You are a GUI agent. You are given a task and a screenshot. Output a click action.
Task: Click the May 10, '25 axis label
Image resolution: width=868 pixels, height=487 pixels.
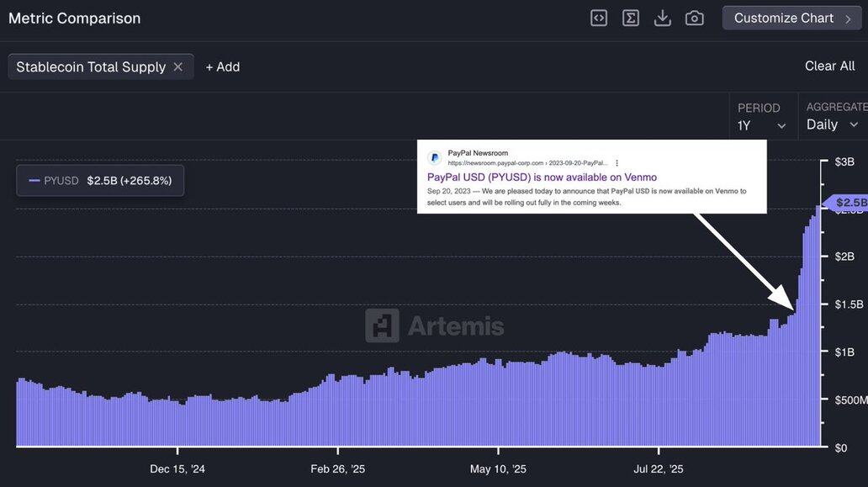[498, 468]
